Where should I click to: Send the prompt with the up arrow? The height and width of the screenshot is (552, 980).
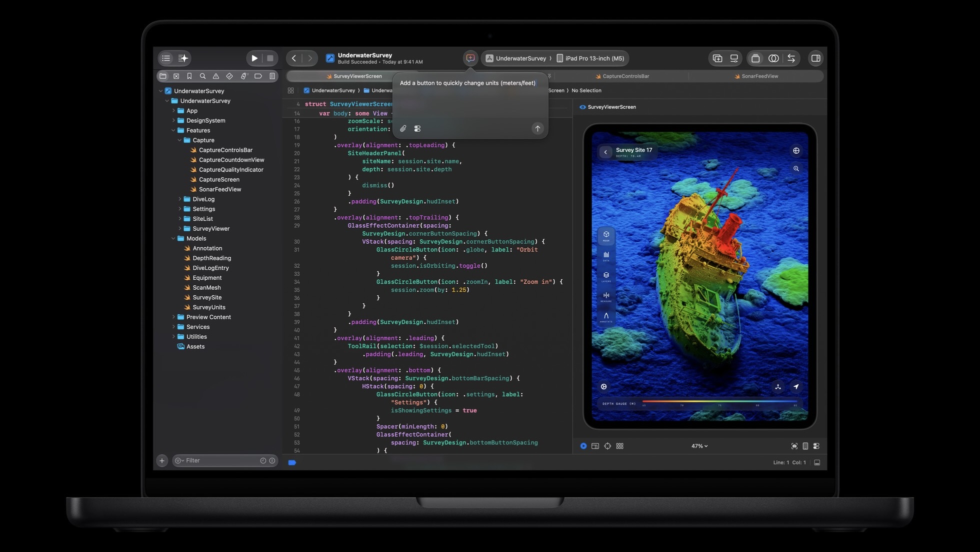537,129
